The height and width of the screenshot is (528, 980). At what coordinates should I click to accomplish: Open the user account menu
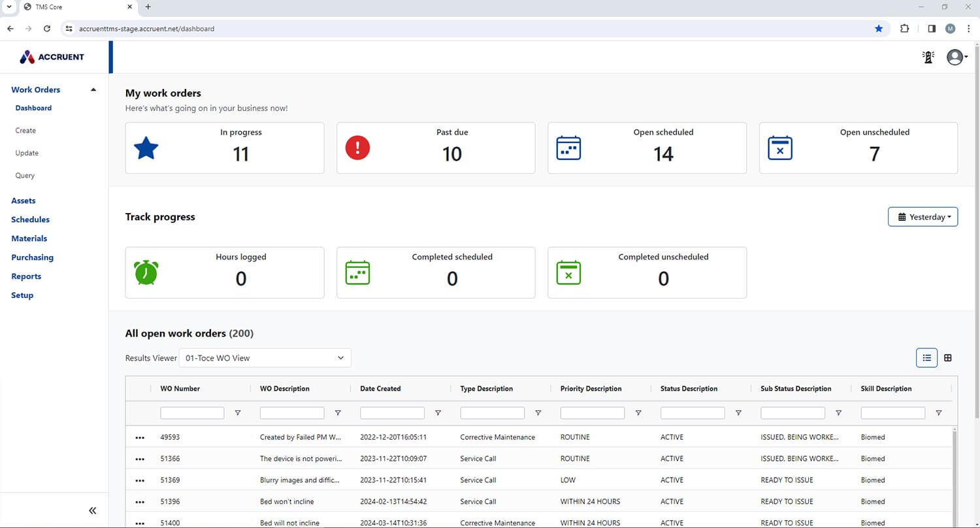click(x=956, y=57)
